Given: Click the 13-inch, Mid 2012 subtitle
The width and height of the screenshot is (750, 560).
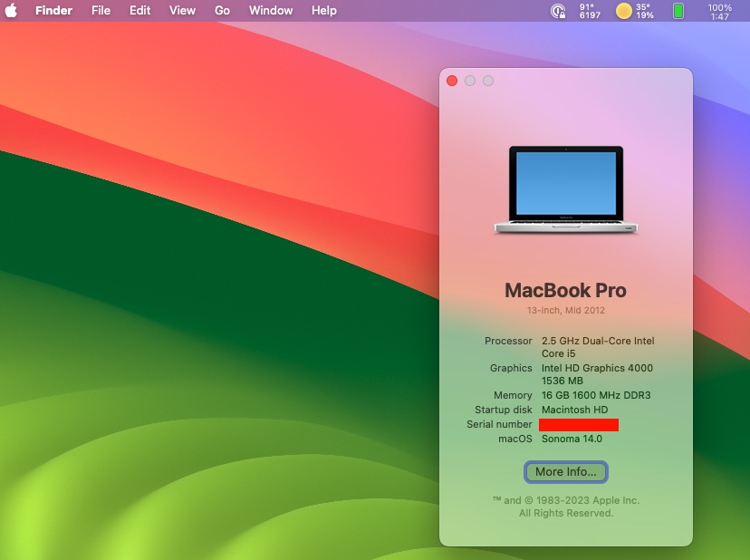Looking at the screenshot, I should (566, 310).
